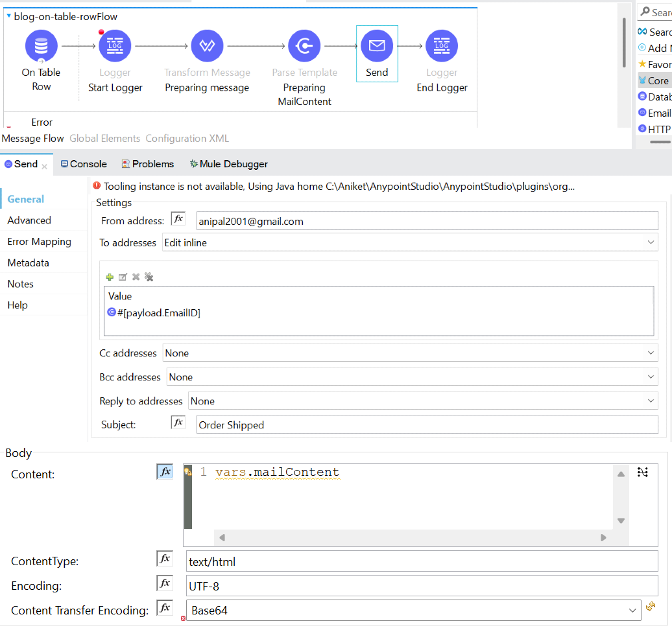
Task: Click the green add address icon
Action: click(x=110, y=277)
